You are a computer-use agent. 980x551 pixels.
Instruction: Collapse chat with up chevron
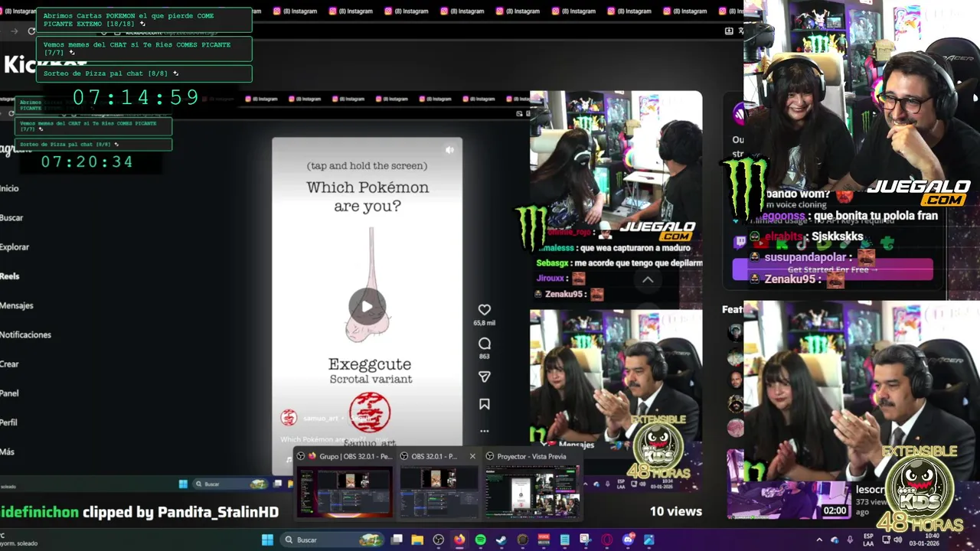pyautogui.click(x=648, y=280)
